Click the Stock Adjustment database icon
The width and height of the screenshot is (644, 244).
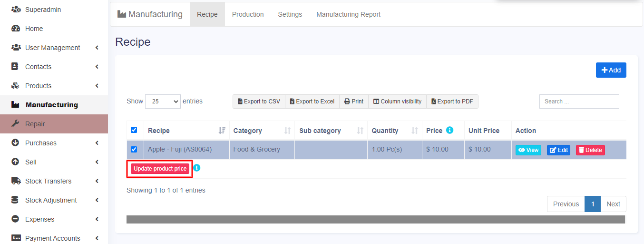[x=15, y=200]
